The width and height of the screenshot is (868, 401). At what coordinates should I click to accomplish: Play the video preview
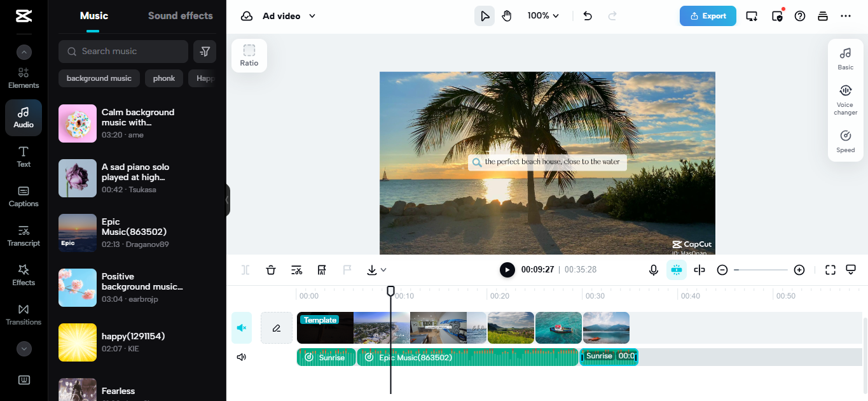click(x=507, y=270)
